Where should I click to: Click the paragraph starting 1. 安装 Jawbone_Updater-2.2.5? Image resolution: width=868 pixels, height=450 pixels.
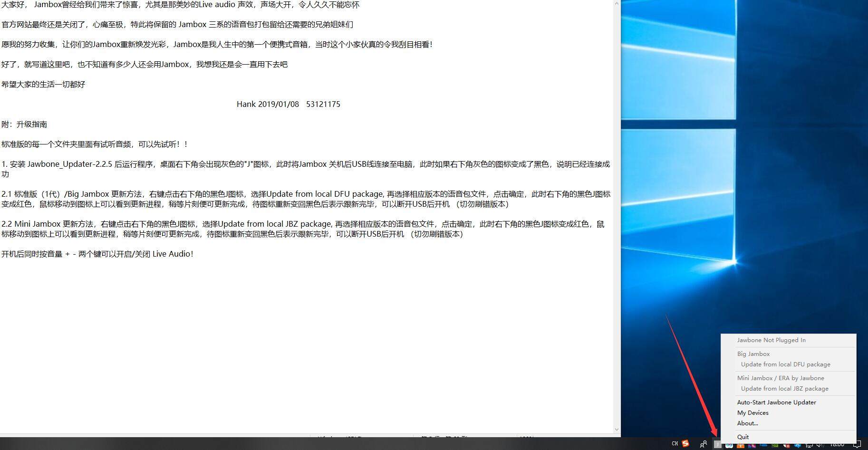[x=306, y=169]
